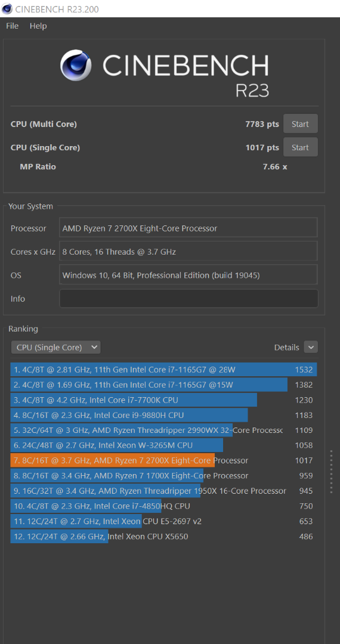The height and width of the screenshot is (644, 340).
Task: Click the Cinebench icon in the title bar
Action: [x=7, y=8]
